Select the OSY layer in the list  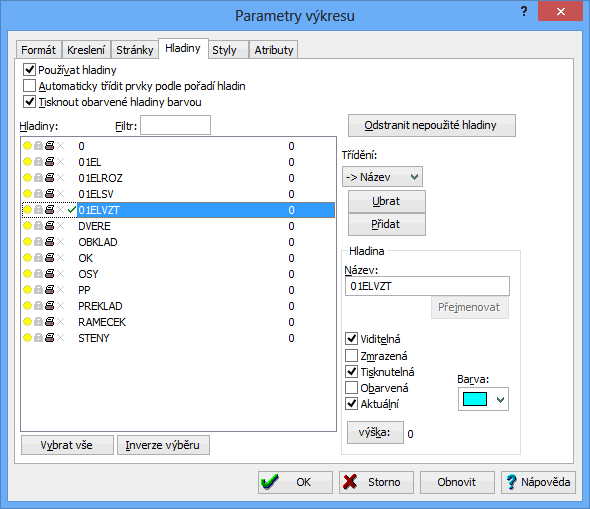(x=178, y=274)
